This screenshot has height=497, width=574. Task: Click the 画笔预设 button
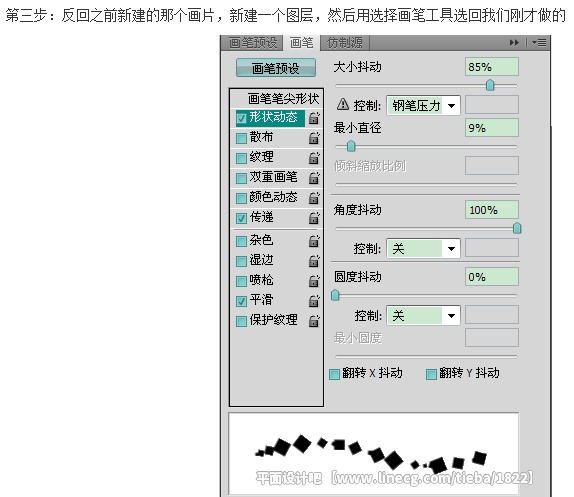(276, 68)
